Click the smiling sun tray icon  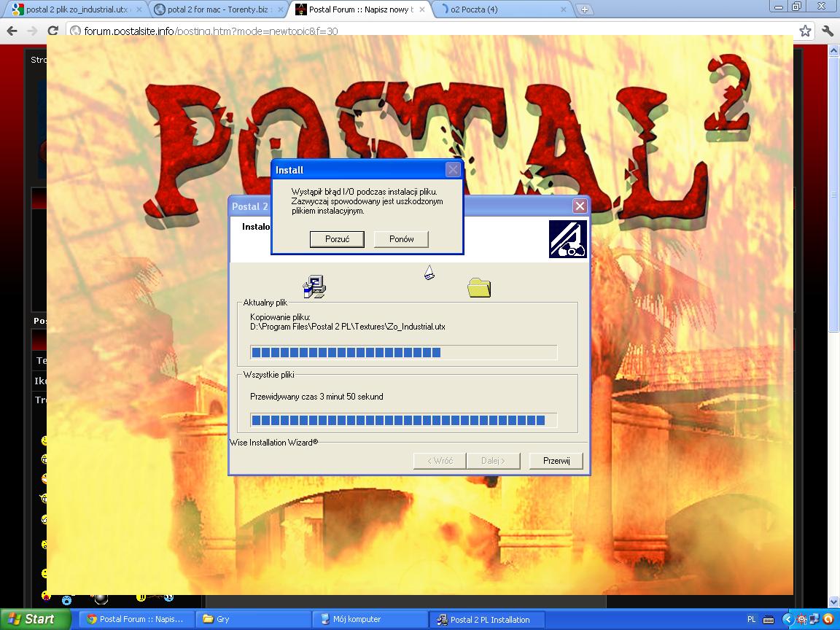click(802, 620)
